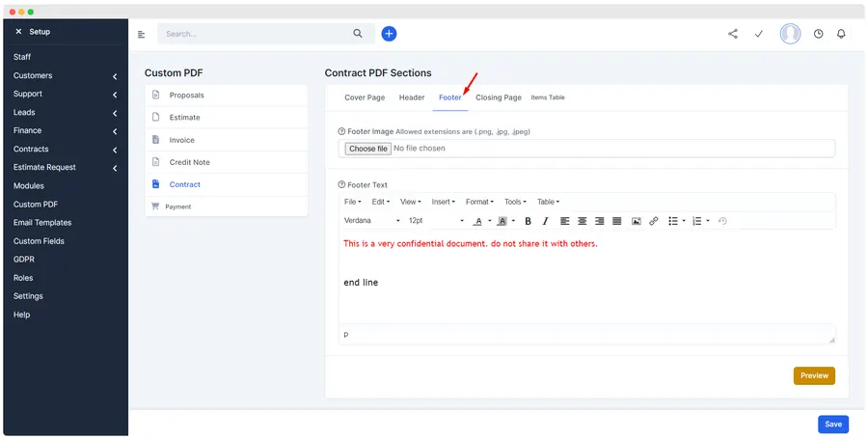Open the clock timesheet icon
Viewport: 868px width, 440px height.
click(818, 34)
